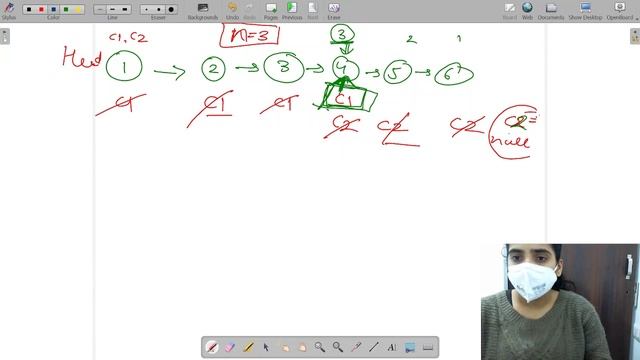Go to the Next page
This screenshot has width=640, height=360.
(x=313, y=11)
